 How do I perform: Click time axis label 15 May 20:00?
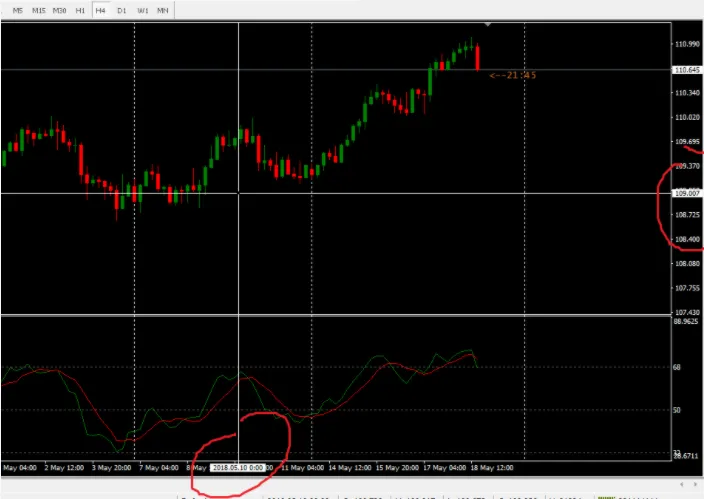tap(398, 468)
